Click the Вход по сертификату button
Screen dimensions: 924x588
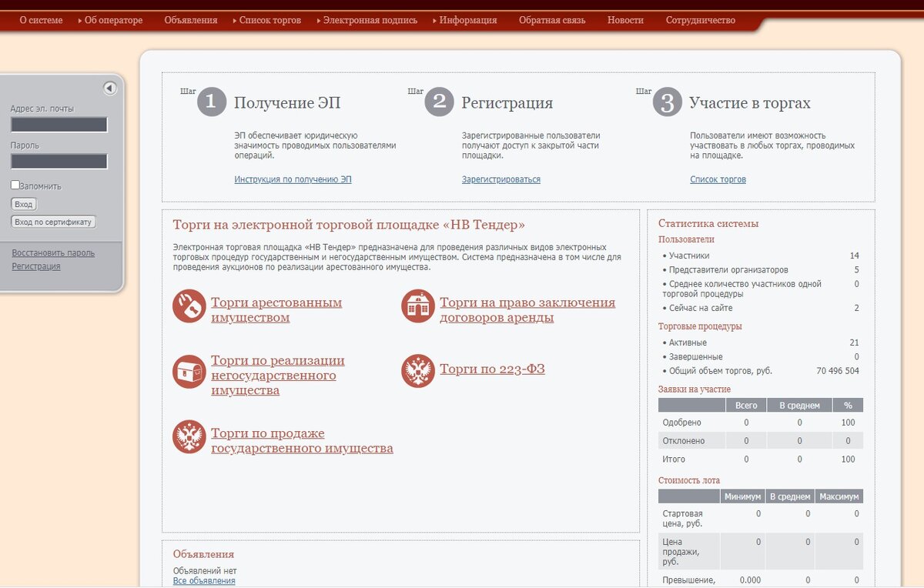53,222
